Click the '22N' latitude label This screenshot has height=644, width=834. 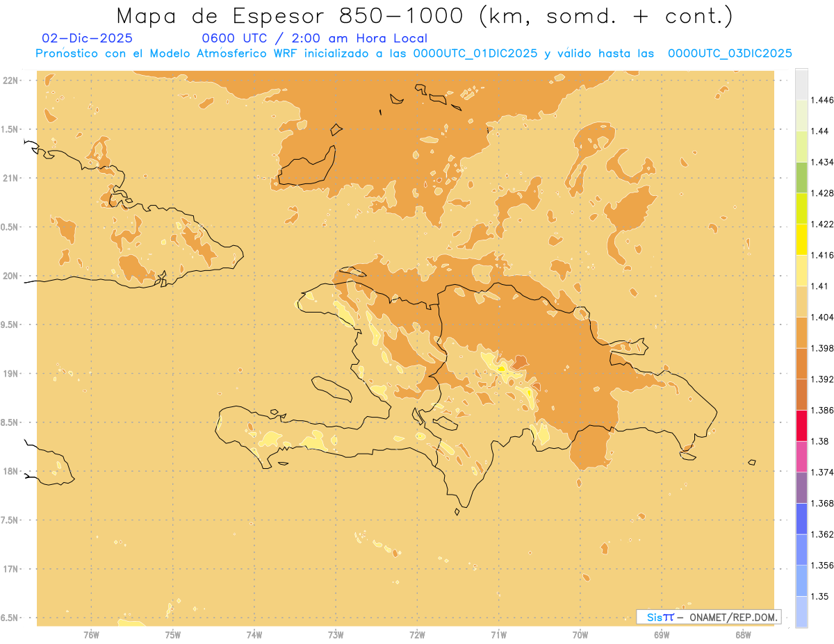[11, 81]
